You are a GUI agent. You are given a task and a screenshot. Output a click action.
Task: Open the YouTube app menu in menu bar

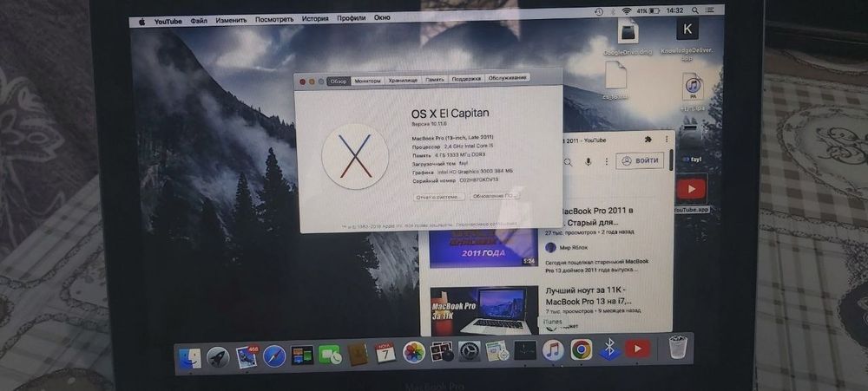[x=168, y=21]
